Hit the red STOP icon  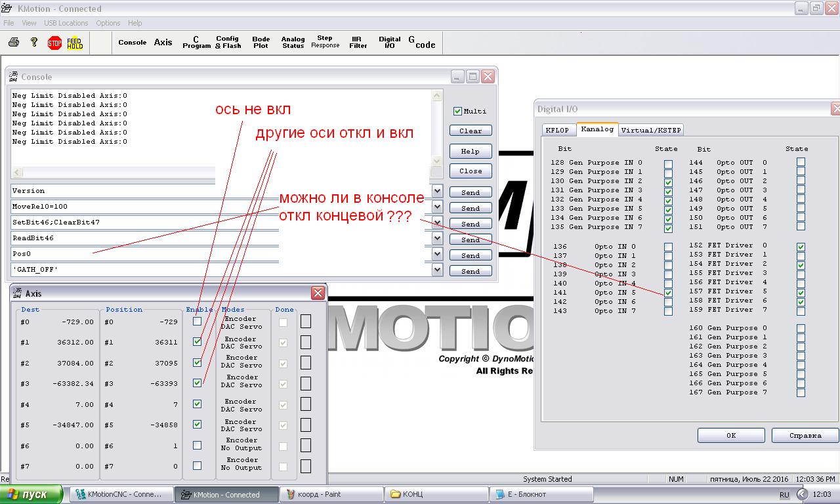(55, 43)
